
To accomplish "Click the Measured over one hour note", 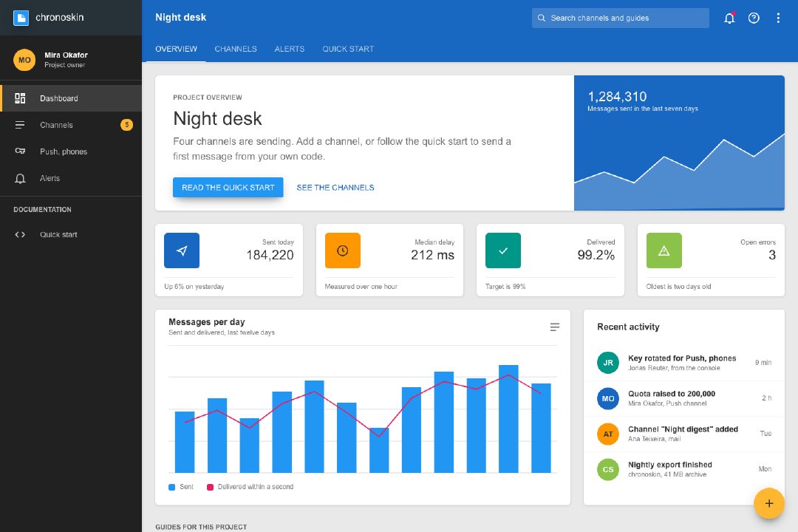I will click(x=361, y=287).
